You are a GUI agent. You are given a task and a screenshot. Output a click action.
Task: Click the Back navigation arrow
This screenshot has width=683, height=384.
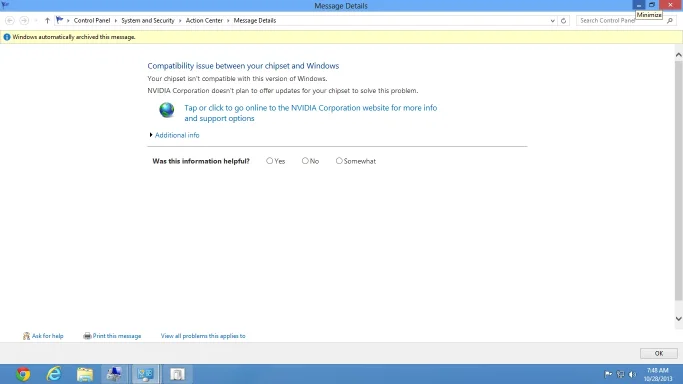[10, 20]
